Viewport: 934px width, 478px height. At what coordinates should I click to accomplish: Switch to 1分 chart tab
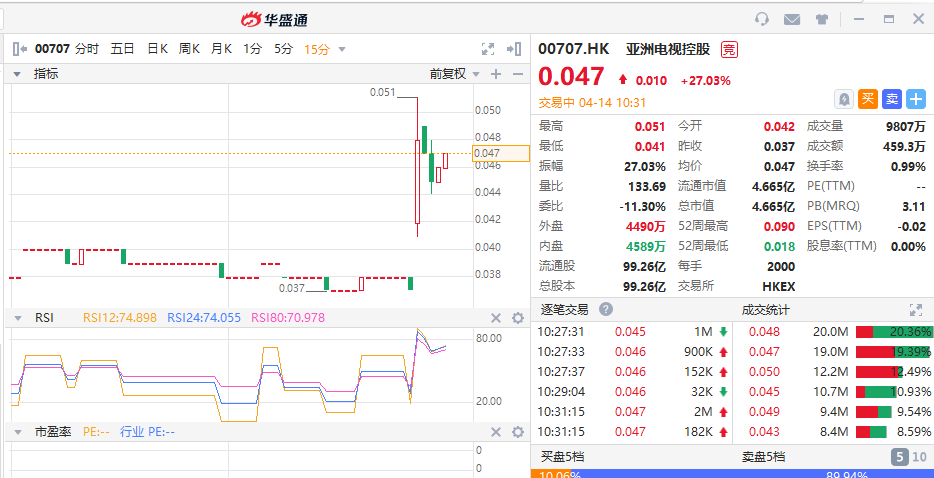252,49
